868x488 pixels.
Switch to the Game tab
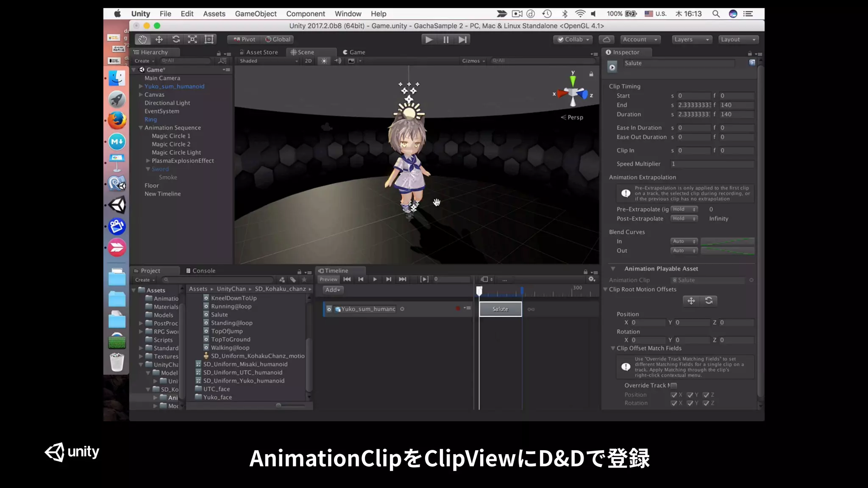354,52
